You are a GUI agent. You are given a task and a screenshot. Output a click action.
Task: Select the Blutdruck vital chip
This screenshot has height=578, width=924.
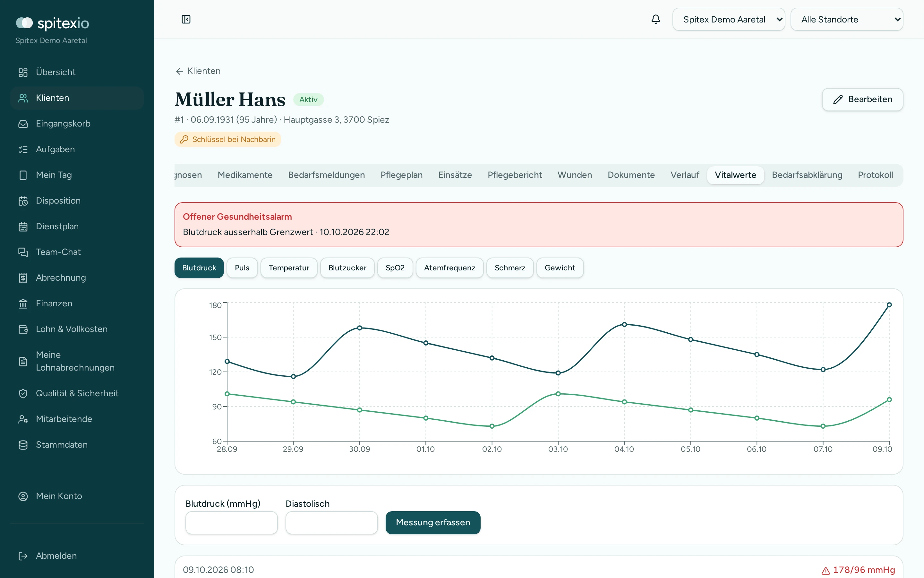(x=199, y=267)
